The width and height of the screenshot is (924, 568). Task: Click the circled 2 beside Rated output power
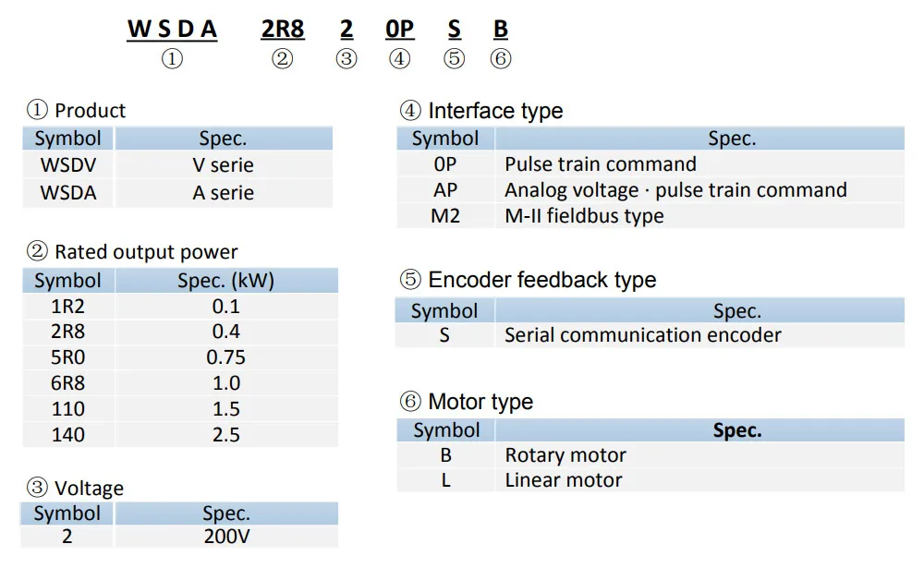click(x=37, y=251)
